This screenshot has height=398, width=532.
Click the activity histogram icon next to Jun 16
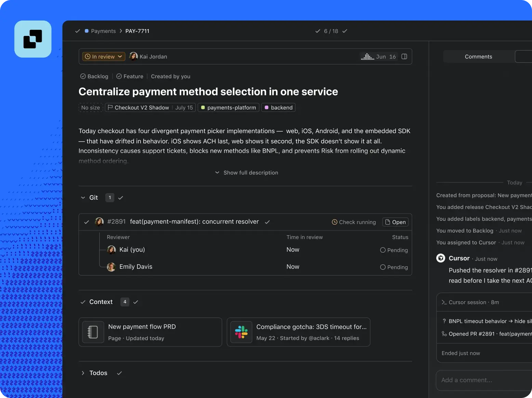coord(367,56)
